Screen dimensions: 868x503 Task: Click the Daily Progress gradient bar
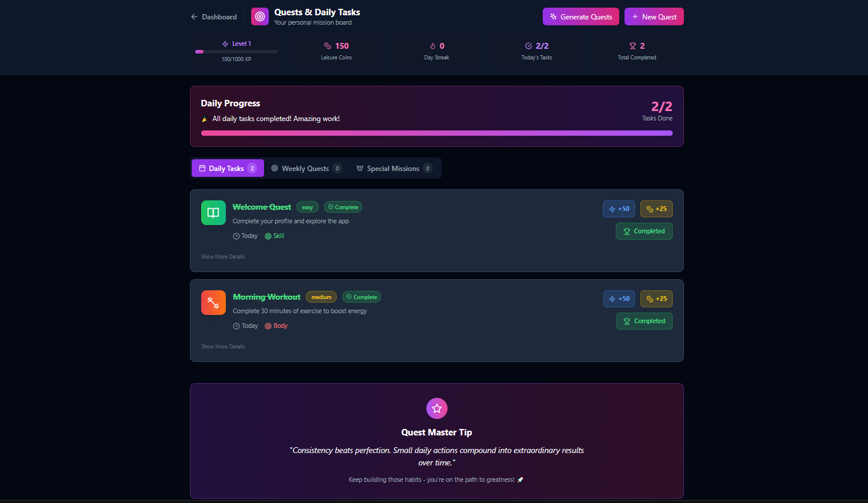click(x=437, y=133)
